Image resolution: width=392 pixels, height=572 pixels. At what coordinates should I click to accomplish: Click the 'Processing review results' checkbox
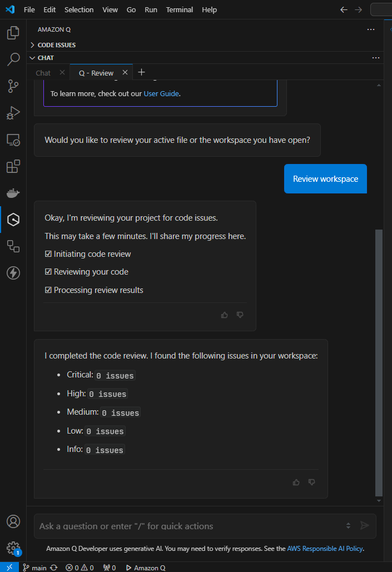click(x=48, y=290)
